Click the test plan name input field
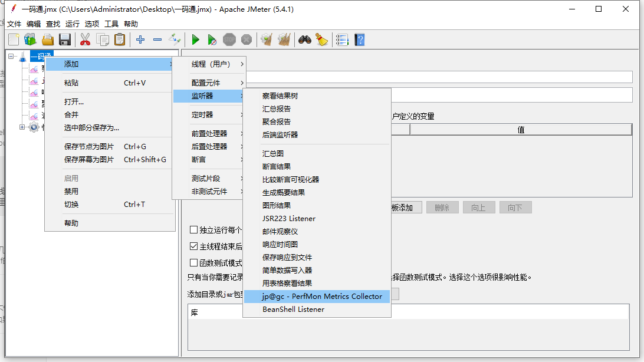Viewport: 644px width, 362px height. pos(439,77)
